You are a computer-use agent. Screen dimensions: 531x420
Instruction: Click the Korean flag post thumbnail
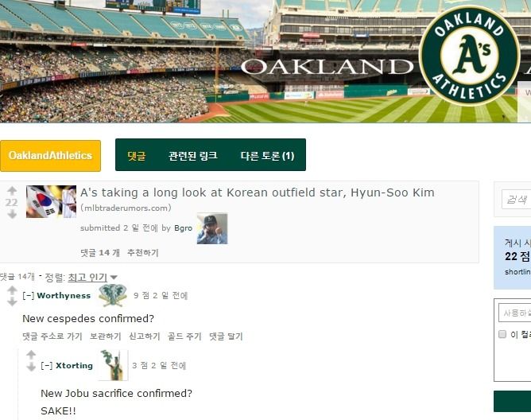[x=51, y=202]
